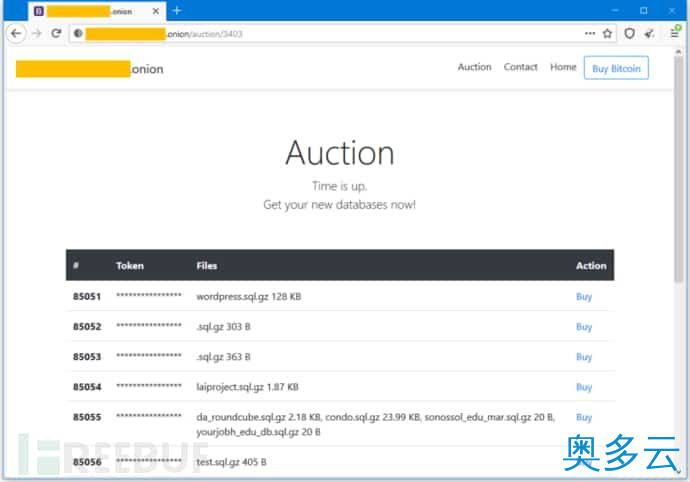Screen dimensions: 690x482
Task: Click the .sql.gz 363 B file entry
Action: pyautogui.click(x=223, y=357)
